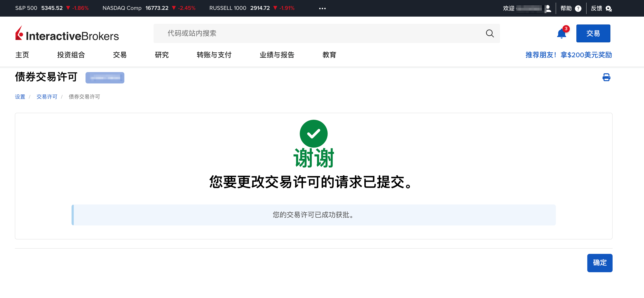Open the 转账与支付 menu
Screen dimensions: 644x298
point(214,55)
